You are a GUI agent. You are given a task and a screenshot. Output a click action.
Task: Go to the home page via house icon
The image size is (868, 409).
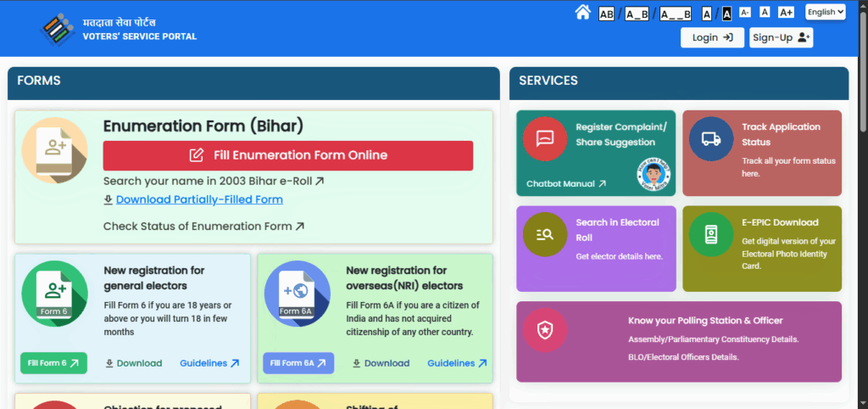pyautogui.click(x=582, y=12)
